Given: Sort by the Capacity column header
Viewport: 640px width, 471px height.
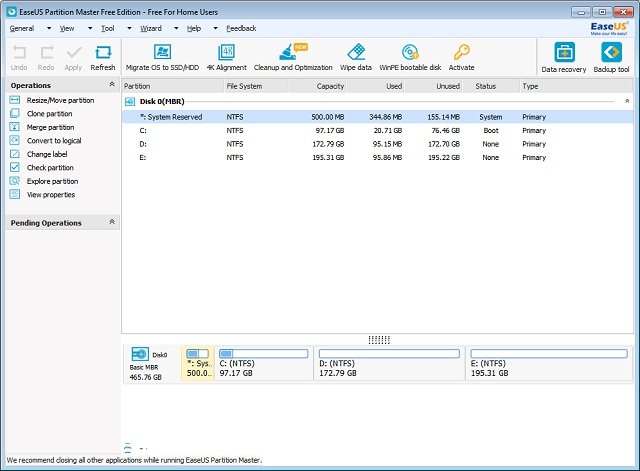Looking at the screenshot, I should coord(318,86).
